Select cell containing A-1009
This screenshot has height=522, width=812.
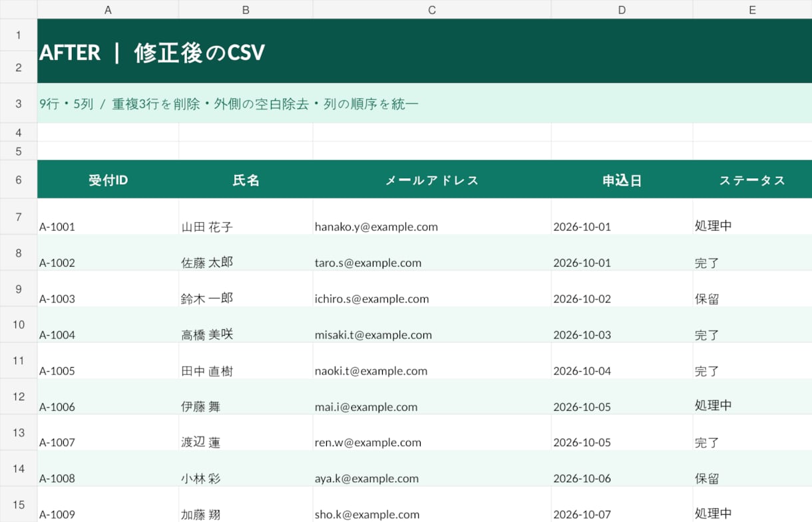[108, 504]
